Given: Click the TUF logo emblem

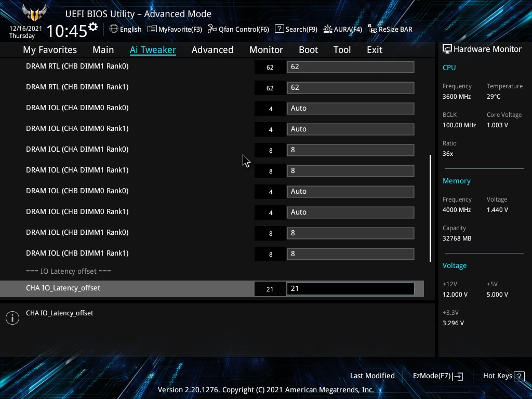Looking at the screenshot, I should pyautogui.click(x=34, y=12).
